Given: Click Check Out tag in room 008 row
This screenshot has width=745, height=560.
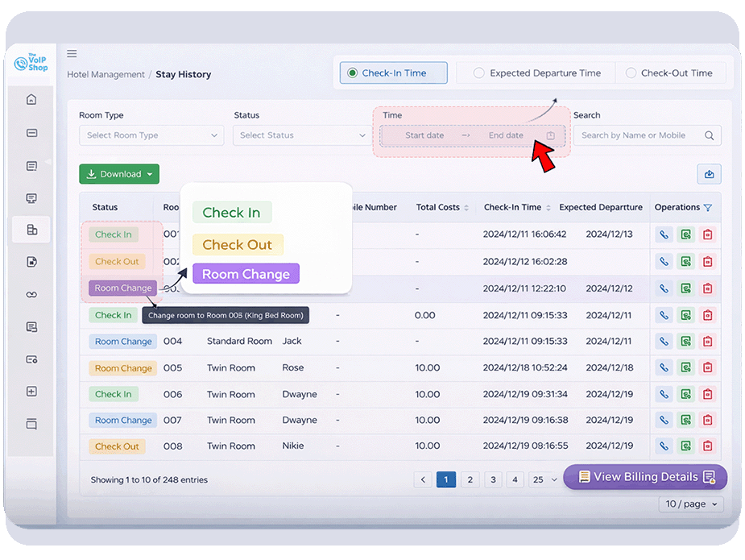Looking at the screenshot, I should coord(117,446).
